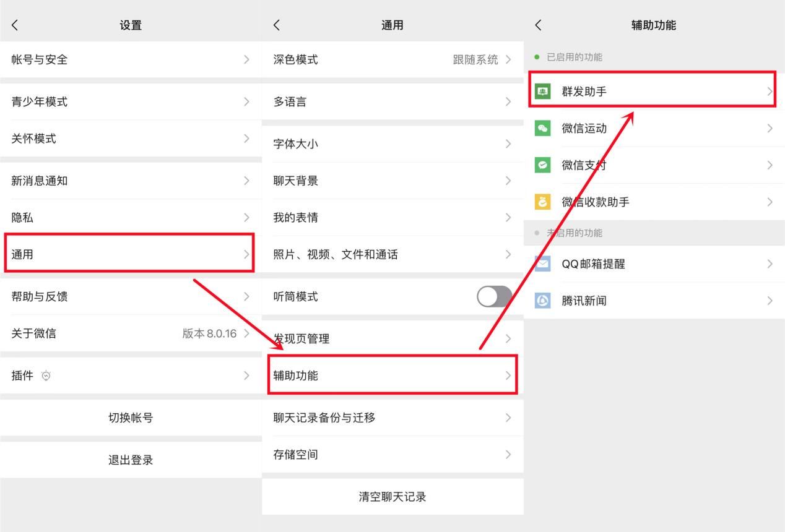Image resolution: width=785 pixels, height=532 pixels.
Task: Tap the 清空聊天记录 clear chat history control
Action: coord(393,496)
